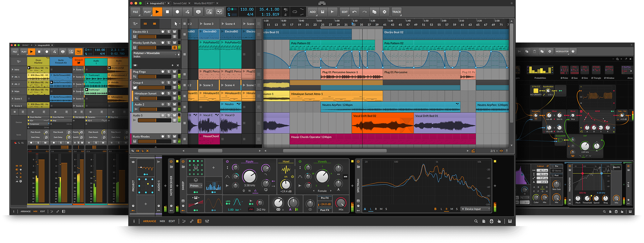Open the Primes dropdown in the Sweep device
Viewport: 644px width, 243px height.
tap(195, 186)
